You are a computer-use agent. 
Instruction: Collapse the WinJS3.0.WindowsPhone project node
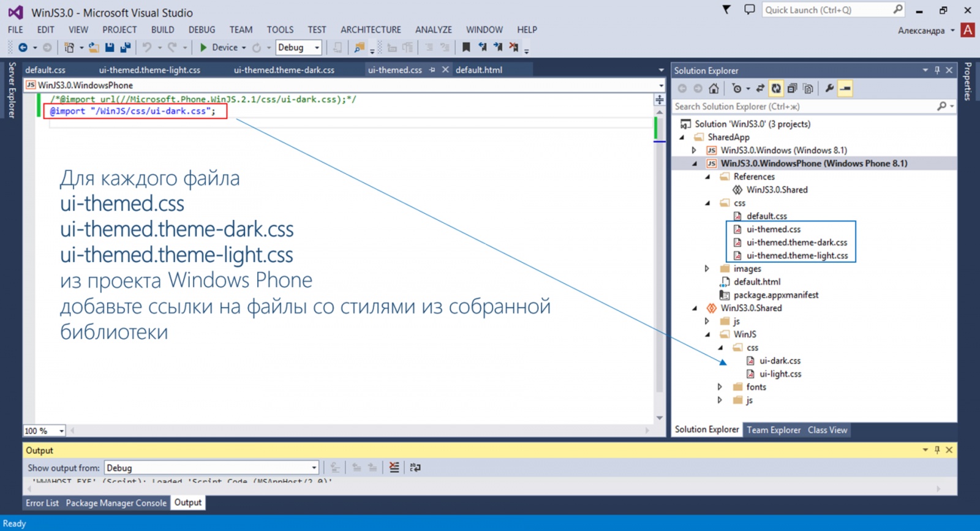(x=695, y=164)
